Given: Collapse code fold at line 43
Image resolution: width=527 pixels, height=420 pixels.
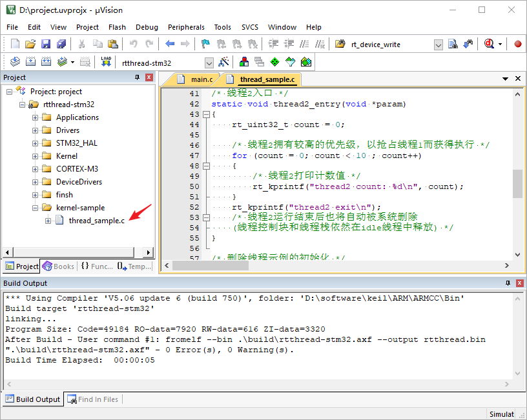Looking at the screenshot, I should tap(206, 114).
